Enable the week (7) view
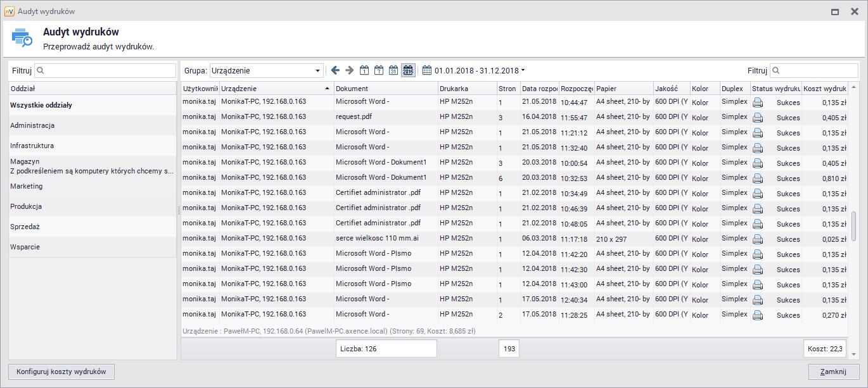This screenshot has height=388, width=868. pyautogui.click(x=379, y=70)
